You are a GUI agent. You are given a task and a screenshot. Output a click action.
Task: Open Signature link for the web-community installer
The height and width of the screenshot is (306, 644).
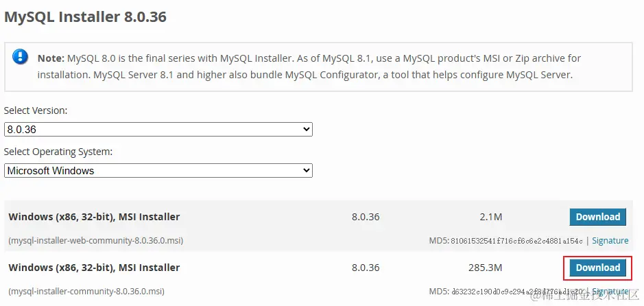(x=610, y=241)
